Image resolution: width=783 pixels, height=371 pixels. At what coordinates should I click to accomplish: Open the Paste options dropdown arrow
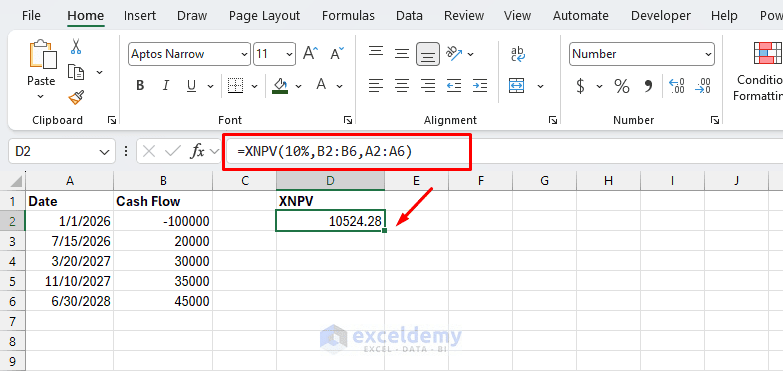pyautogui.click(x=41, y=96)
